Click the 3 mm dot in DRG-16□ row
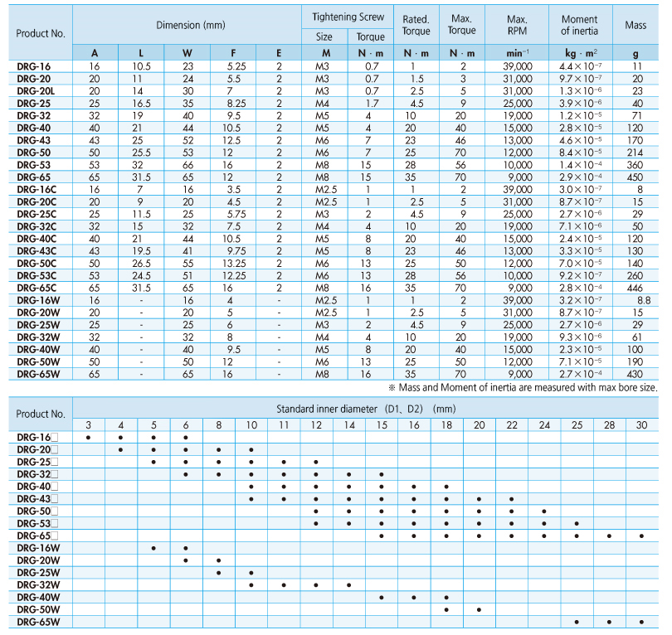Image resolution: width=672 pixels, height=635 pixels. [88, 438]
